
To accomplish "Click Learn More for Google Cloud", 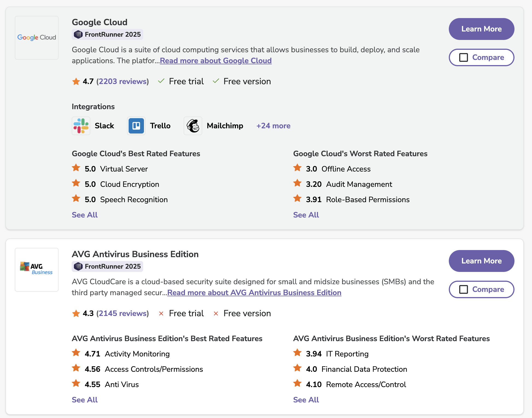I will pos(481,29).
